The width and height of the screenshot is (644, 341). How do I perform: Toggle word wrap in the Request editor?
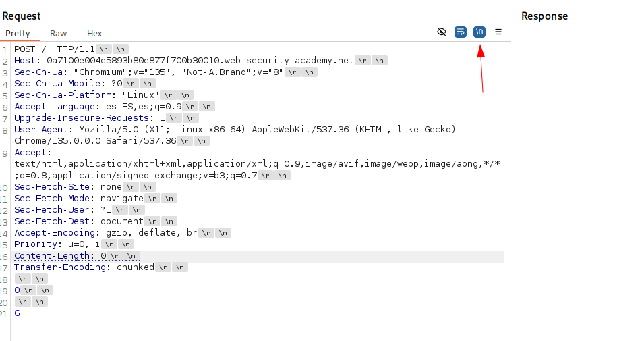coord(461,32)
